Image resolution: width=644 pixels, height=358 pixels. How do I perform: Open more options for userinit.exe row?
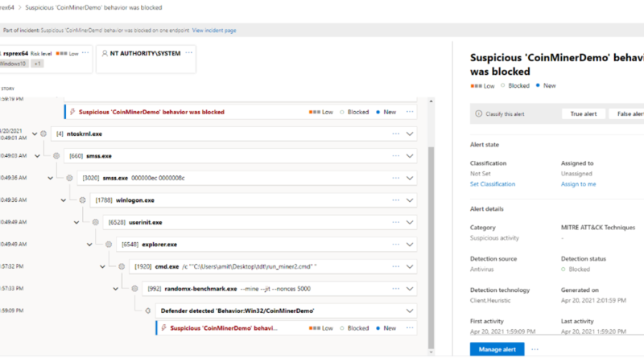tap(395, 223)
